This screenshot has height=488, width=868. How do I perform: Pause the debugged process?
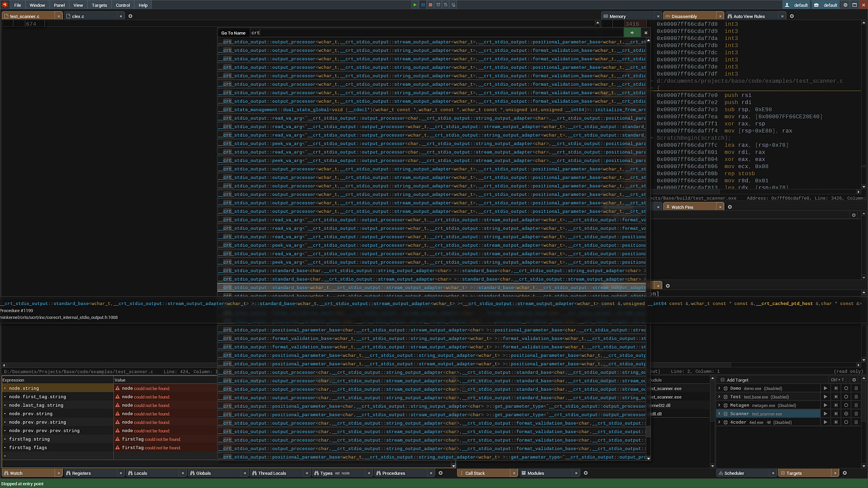423,5
